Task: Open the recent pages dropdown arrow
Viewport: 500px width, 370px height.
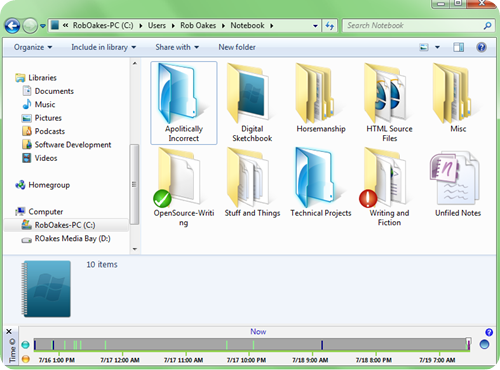Action: 43,26
